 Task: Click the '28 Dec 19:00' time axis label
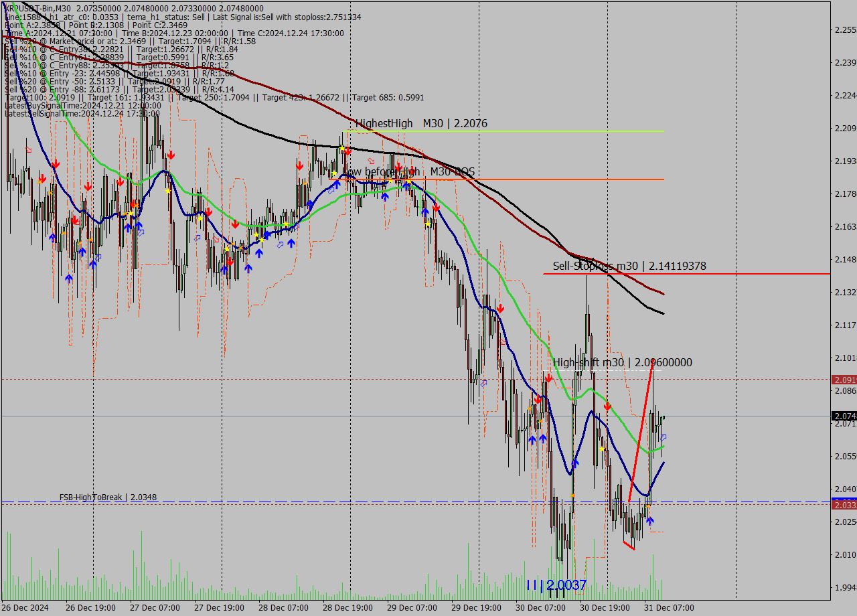coord(348,607)
